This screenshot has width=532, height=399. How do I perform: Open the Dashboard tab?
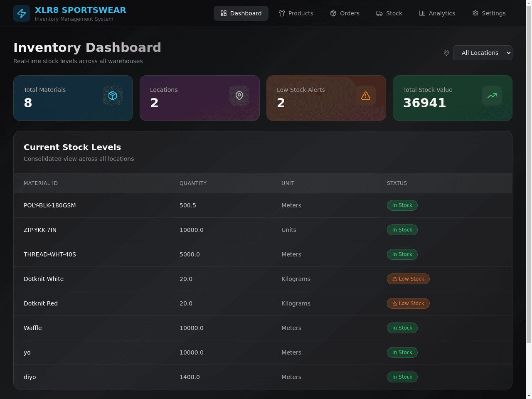[241, 13]
